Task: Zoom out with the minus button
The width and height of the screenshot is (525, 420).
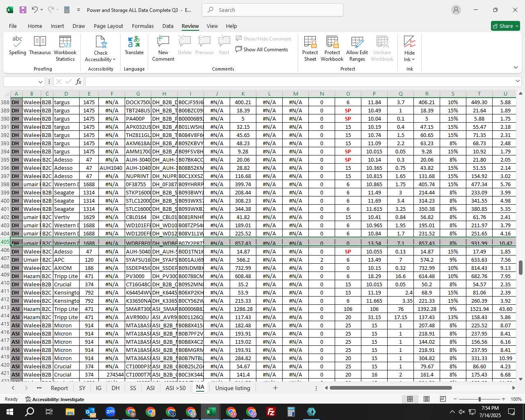Action: click(455, 399)
